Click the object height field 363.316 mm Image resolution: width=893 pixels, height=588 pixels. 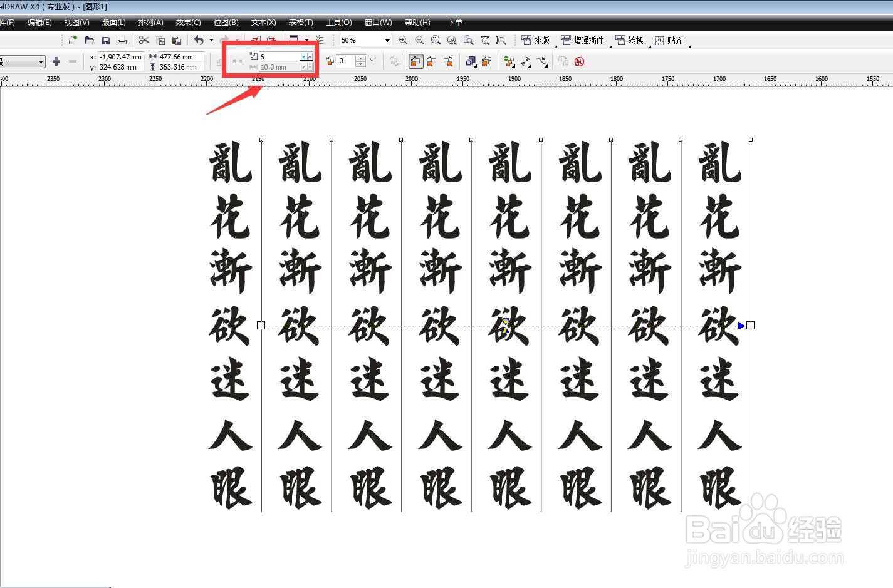180,66
